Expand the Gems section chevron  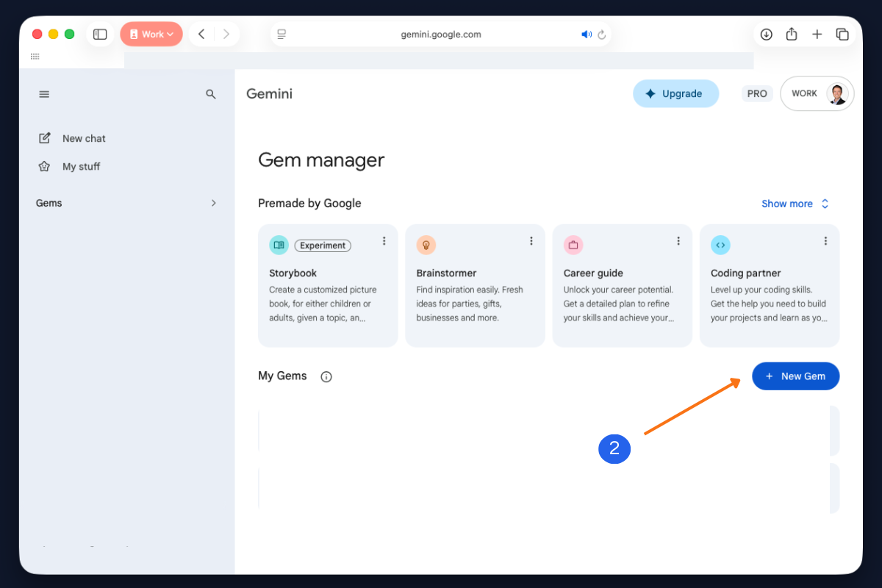(x=214, y=203)
